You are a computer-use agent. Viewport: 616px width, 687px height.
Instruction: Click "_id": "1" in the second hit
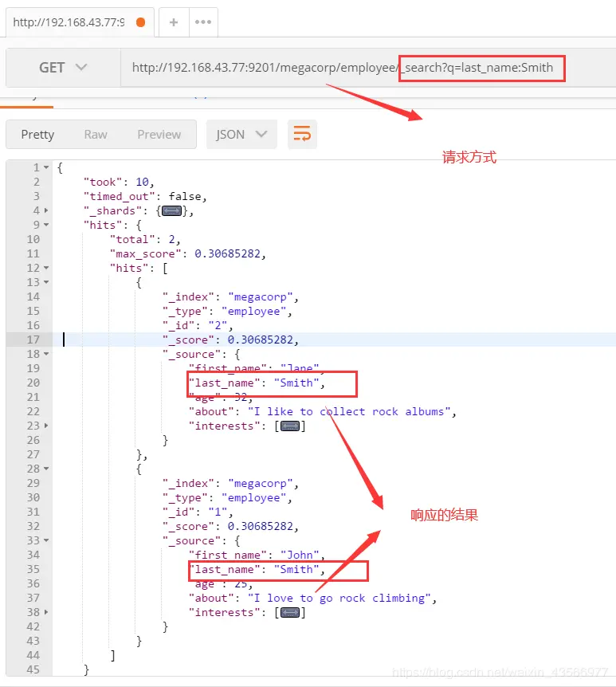[x=198, y=512]
